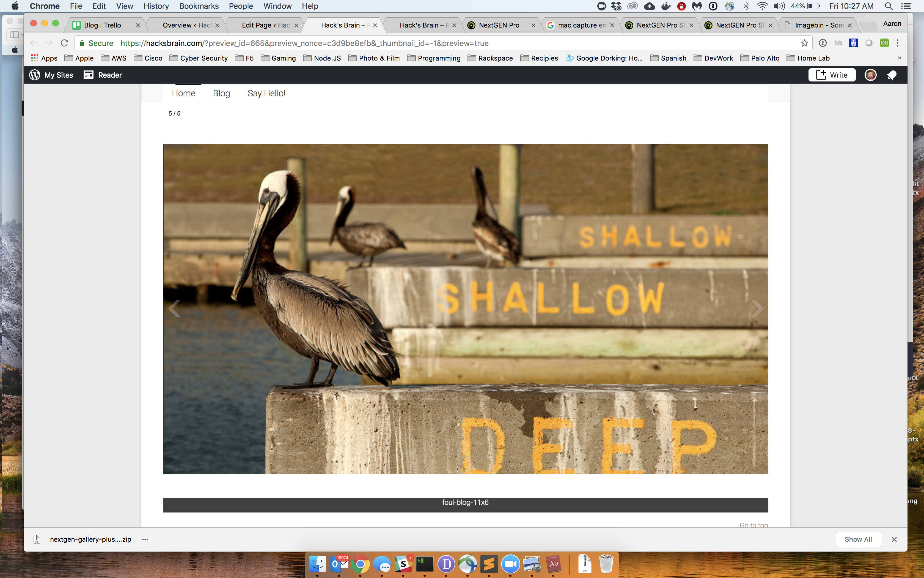Open the History menu

point(156,6)
